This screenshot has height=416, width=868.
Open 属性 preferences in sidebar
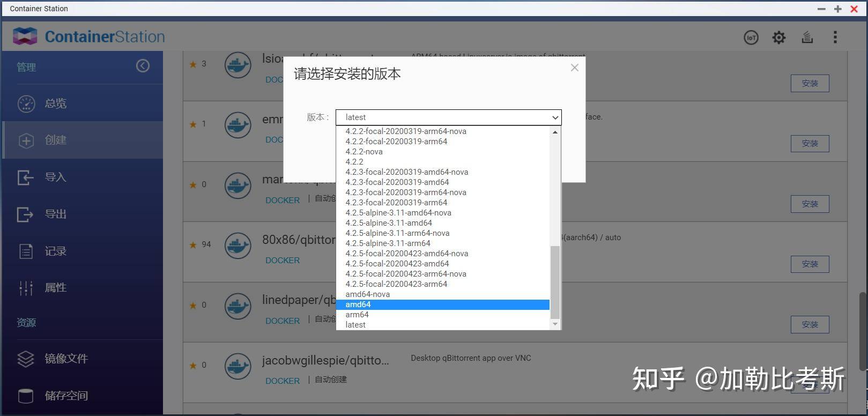coord(83,288)
